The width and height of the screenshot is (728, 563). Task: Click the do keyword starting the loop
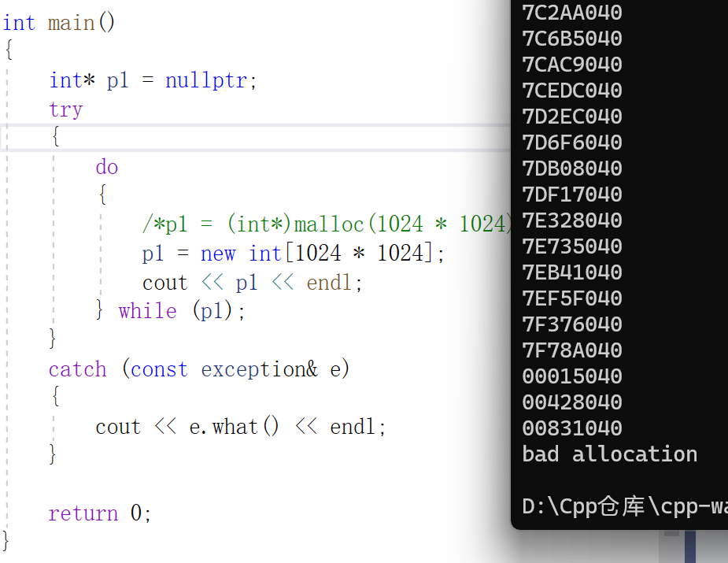coord(106,166)
